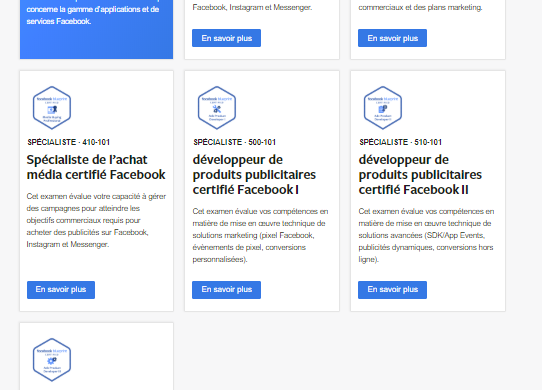Click En savoir plus under plans marketing text
This screenshot has width=542, height=390.
[x=392, y=38]
